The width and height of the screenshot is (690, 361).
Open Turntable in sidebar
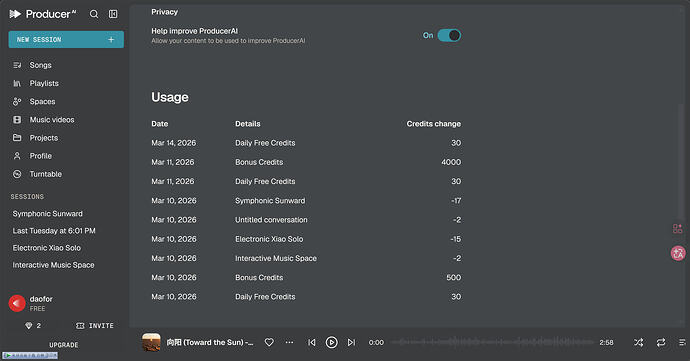point(45,174)
